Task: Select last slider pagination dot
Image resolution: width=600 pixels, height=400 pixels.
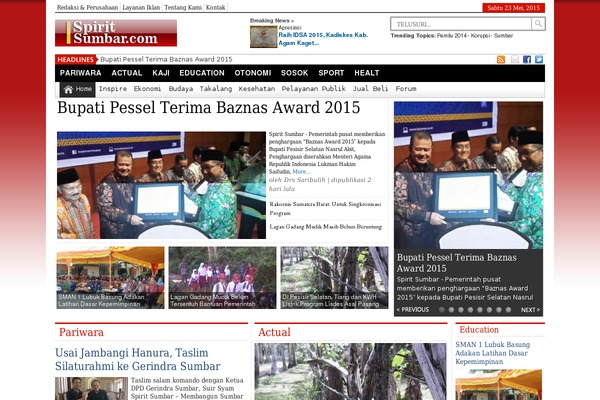Action: (508, 310)
